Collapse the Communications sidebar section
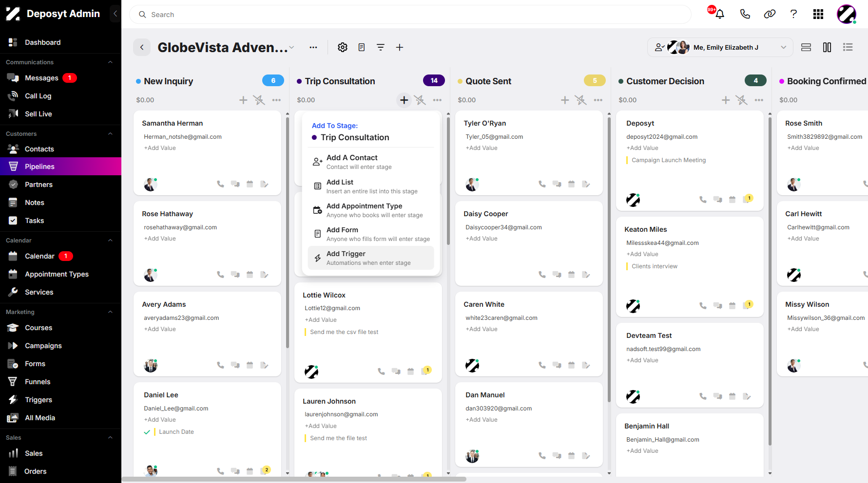This screenshot has width=868, height=483. tap(110, 62)
